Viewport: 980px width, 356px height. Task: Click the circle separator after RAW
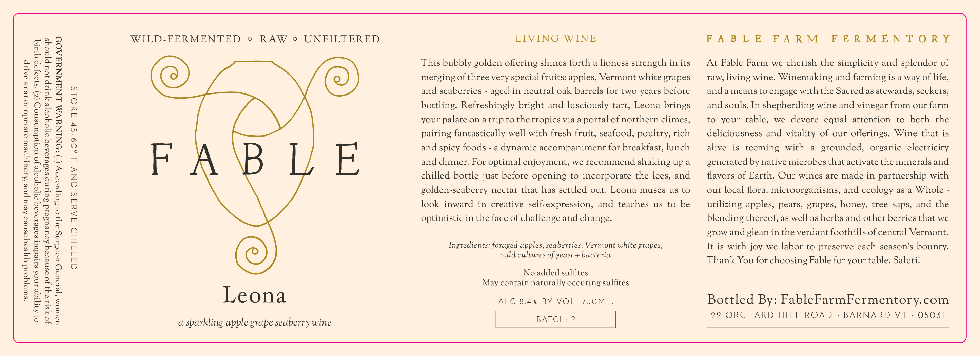(x=295, y=39)
